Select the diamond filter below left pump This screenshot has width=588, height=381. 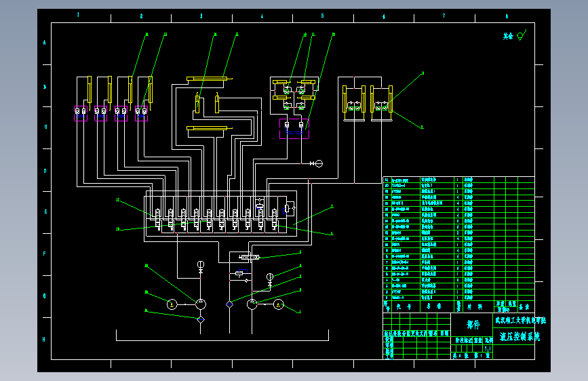(201, 319)
